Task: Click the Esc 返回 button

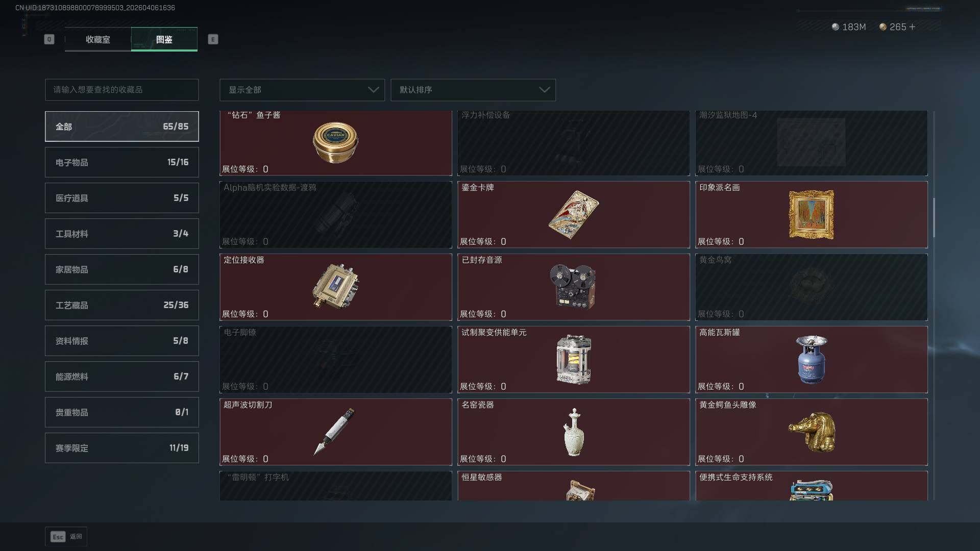Action: coord(66,537)
